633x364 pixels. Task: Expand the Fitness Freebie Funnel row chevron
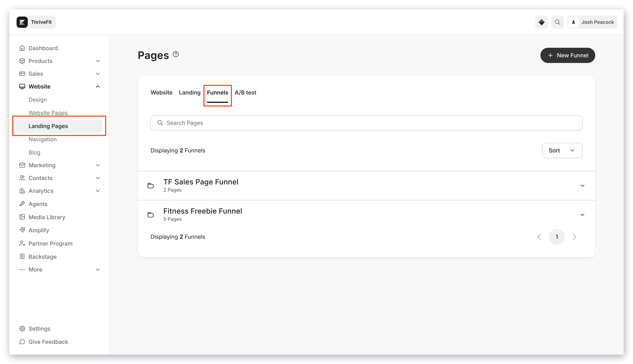click(582, 215)
